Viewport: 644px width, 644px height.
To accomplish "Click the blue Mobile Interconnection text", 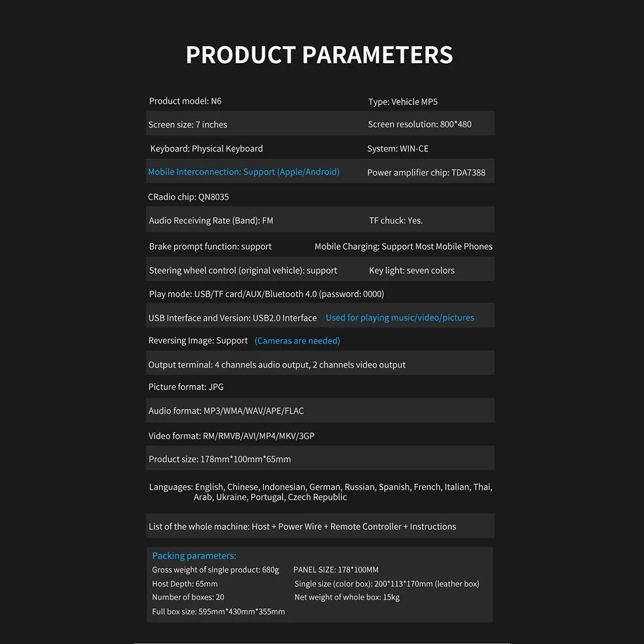I will pyautogui.click(x=243, y=172).
